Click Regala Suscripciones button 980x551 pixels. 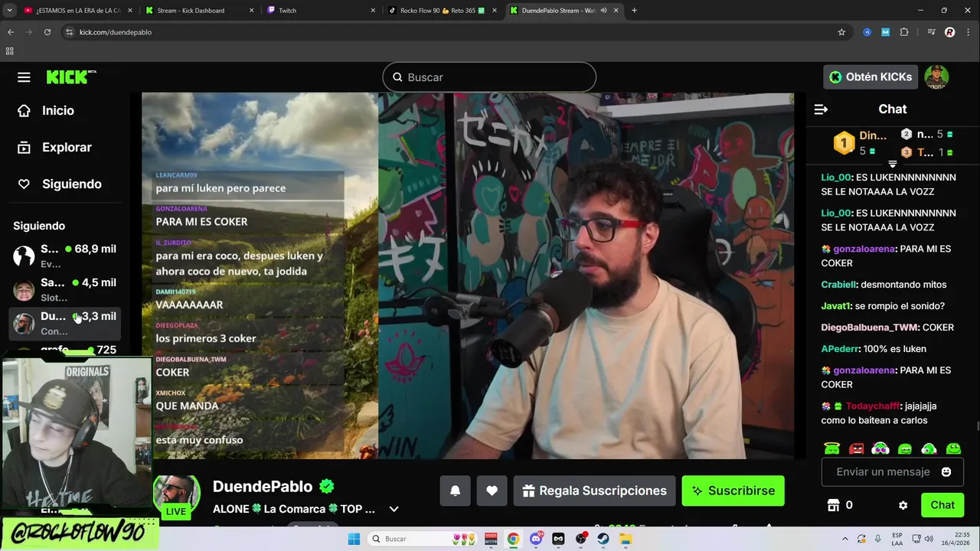pyautogui.click(x=594, y=491)
